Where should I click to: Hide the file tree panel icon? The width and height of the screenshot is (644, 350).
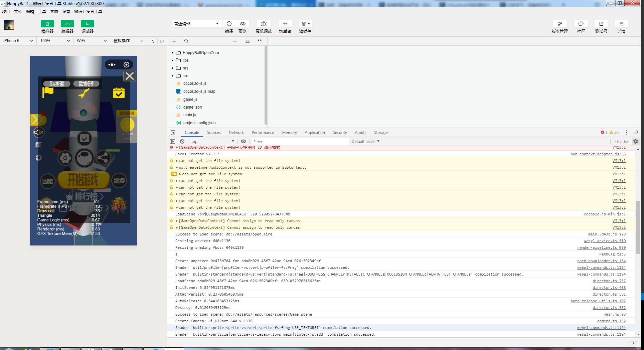point(260,41)
